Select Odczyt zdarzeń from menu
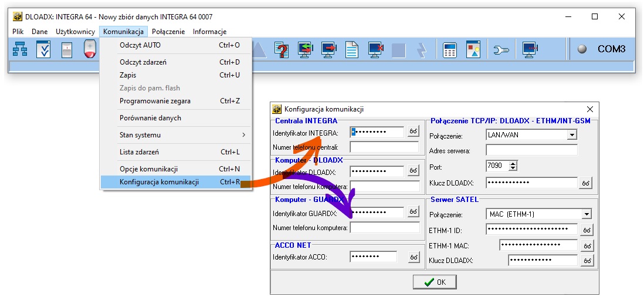 (143, 62)
